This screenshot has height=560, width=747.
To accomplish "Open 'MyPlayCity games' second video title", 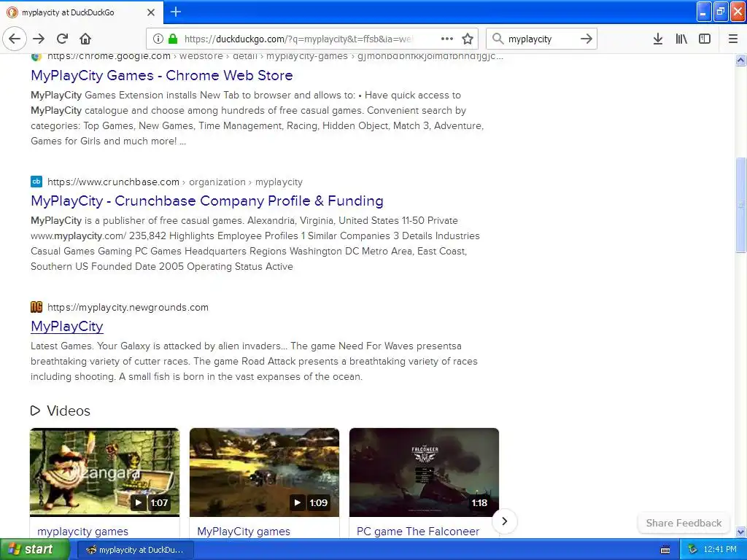I will [x=244, y=532].
